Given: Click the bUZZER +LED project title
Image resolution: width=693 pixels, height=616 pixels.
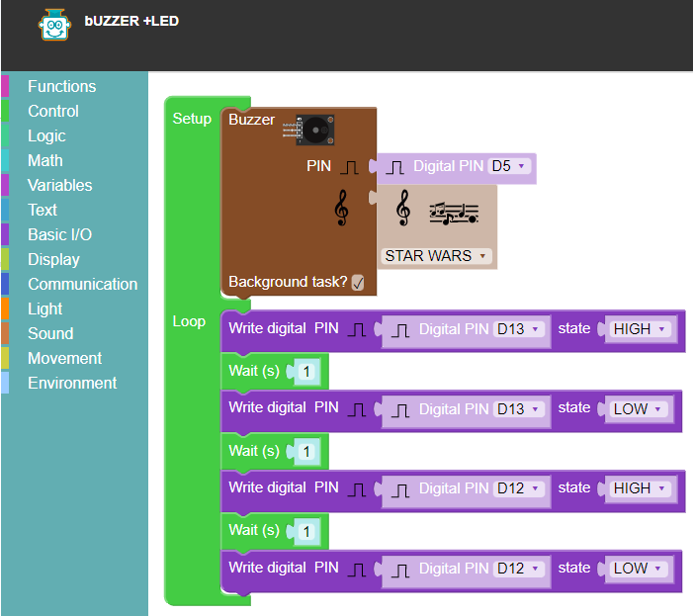Looking at the screenshot, I should 131,21.
